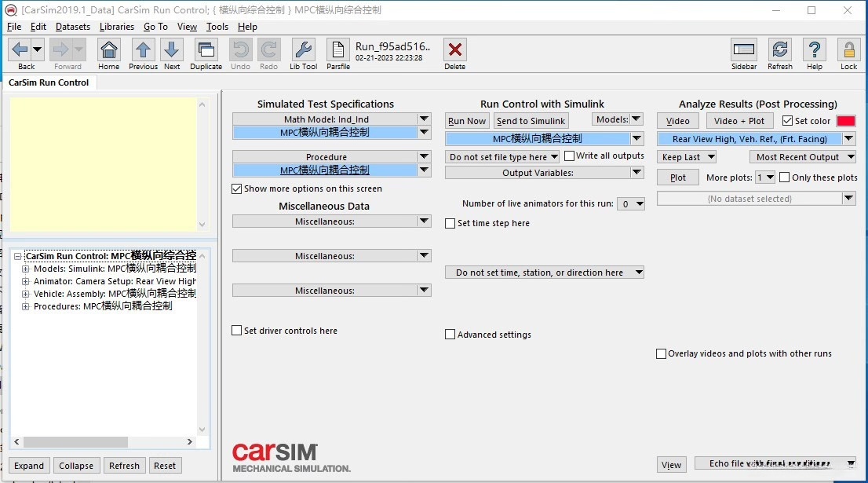Select the CarSim Run Control tab
Image resolution: width=868 pixels, height=483 pixels.
point(49,82)
